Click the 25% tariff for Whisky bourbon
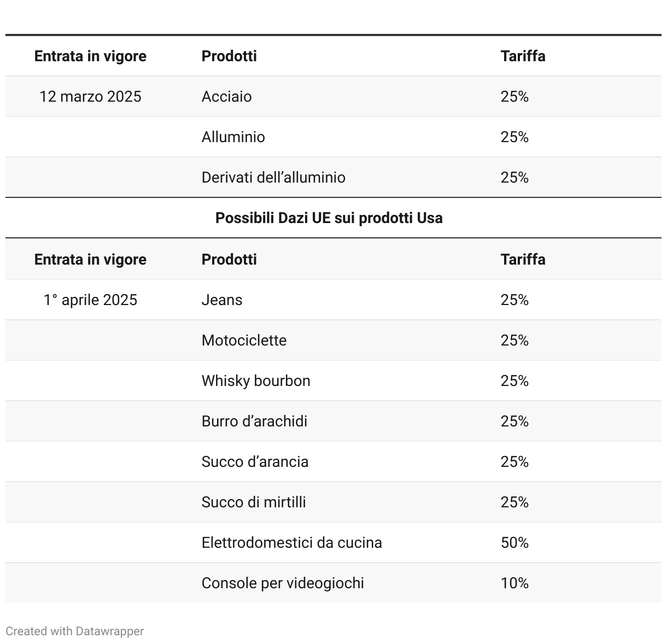 pos(514,381)
